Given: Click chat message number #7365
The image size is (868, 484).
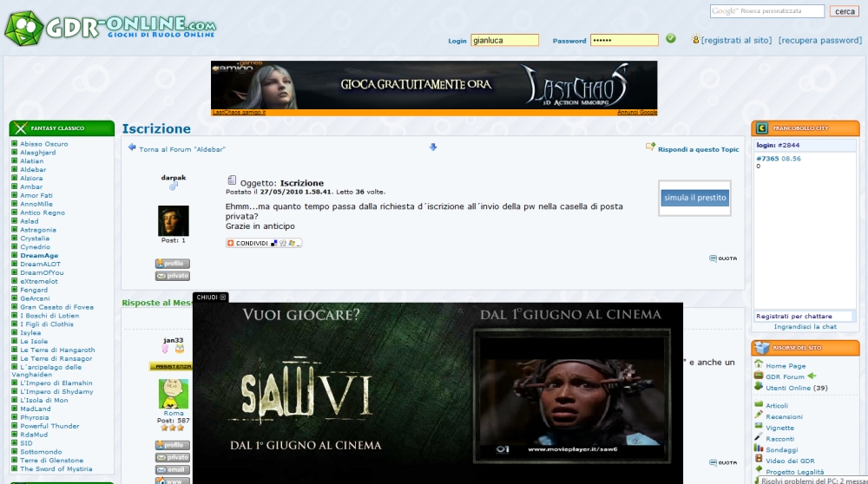Looking at the screenshot, I should click(x=767, y=158).
